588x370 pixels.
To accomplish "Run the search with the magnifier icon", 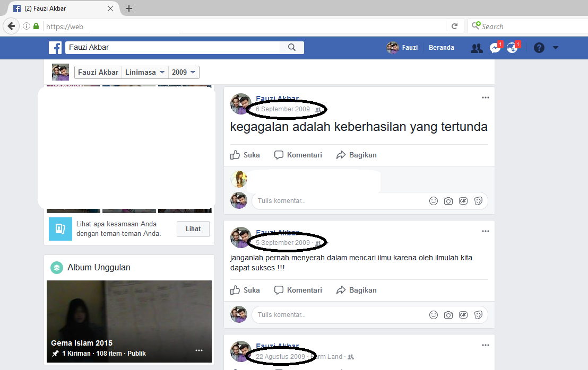I will 292,47.
